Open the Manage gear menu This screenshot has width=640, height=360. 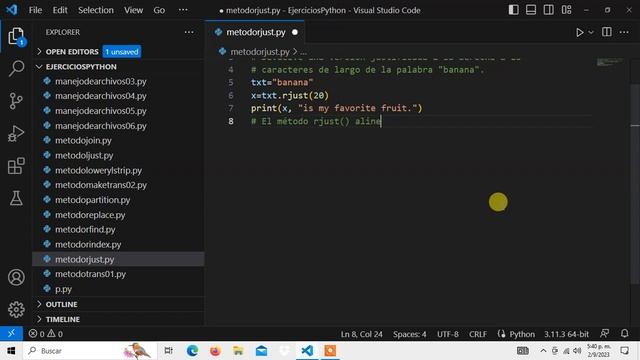tap(16, 309)
